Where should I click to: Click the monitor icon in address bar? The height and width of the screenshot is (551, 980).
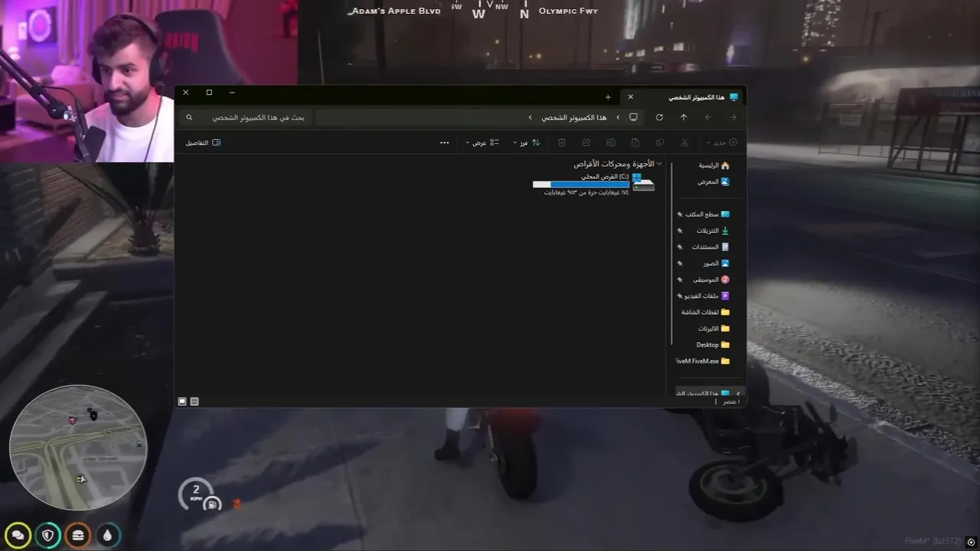click(x=633, y=117)
